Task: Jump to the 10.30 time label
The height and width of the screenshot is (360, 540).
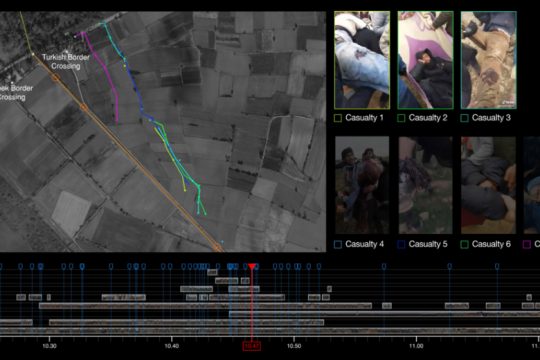Action: pos(49,346)
